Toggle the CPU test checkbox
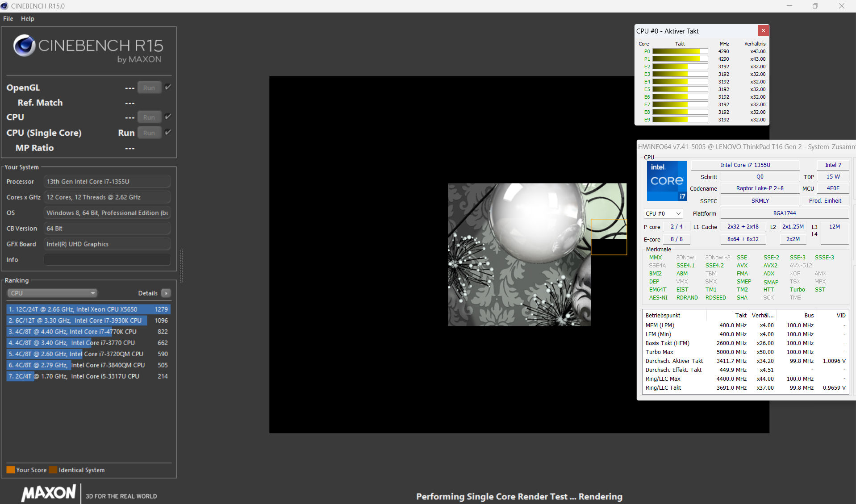The height and width of the screenshot is (504, 856). 168,117
